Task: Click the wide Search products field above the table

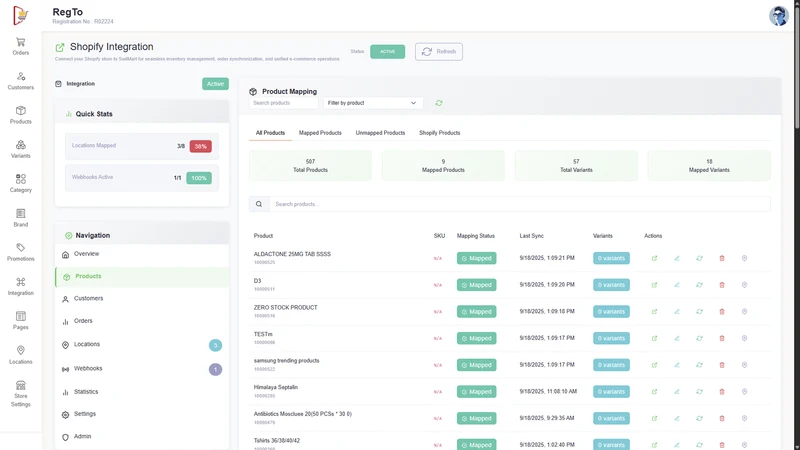Action: pyautogui.click(x=519, y=204)
